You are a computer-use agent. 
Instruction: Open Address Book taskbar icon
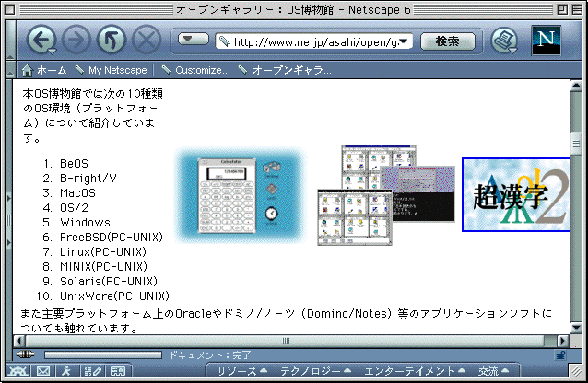tap(118, 371)
